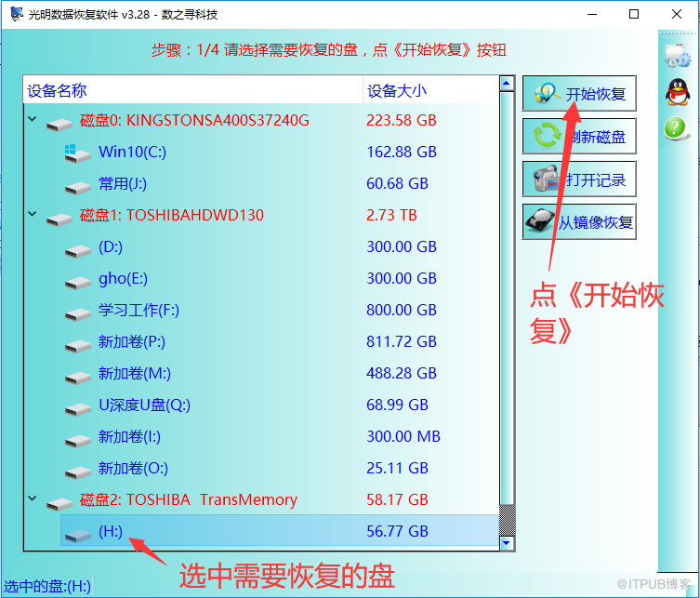Open the QQ penguin contact icon
The height and width of the screenshot is (598, 700).
coord(678,92)
